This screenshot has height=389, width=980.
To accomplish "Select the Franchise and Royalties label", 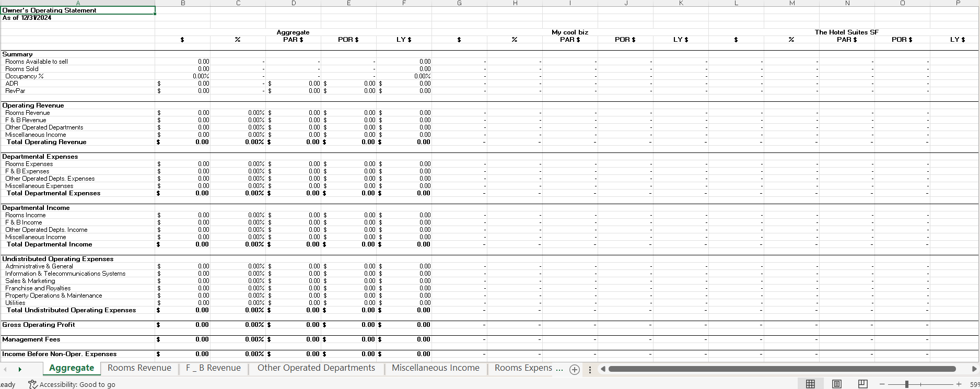I will (38, 288).
